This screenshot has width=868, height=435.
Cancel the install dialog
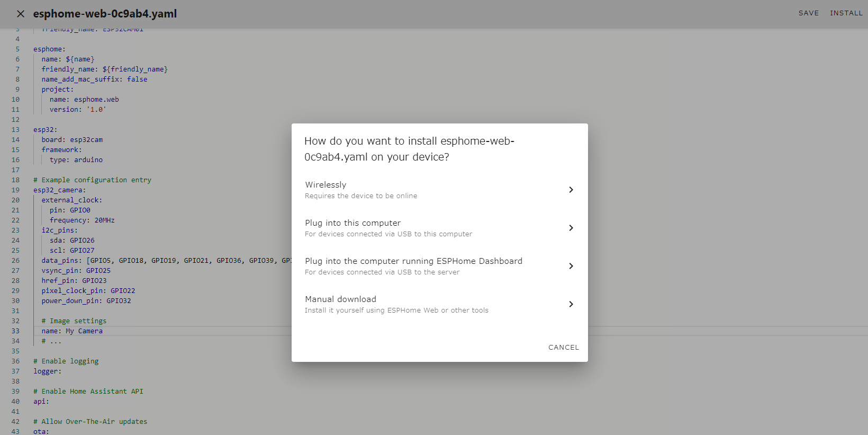(563, 348)
